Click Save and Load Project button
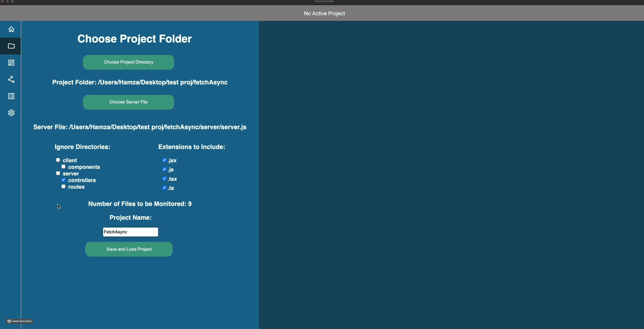Screen dimensions: 644x329 (x=129, y=249)
